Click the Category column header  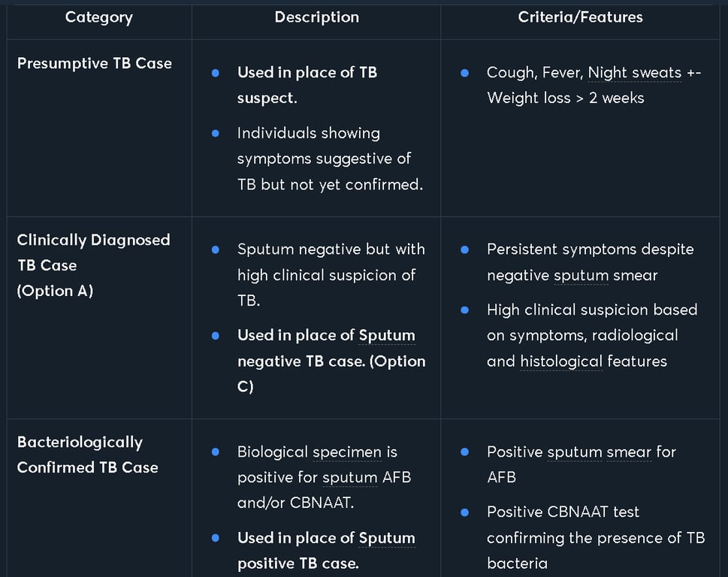(x=98, y=17)
